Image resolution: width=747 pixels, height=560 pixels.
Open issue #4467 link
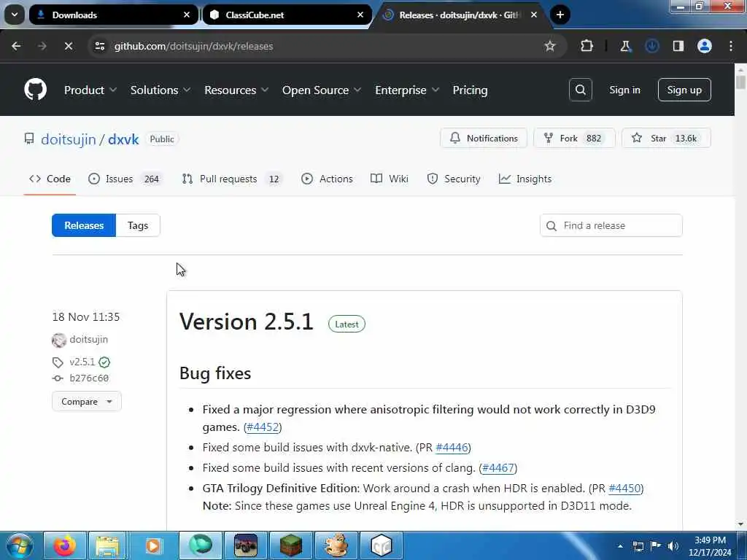(498, 468)
